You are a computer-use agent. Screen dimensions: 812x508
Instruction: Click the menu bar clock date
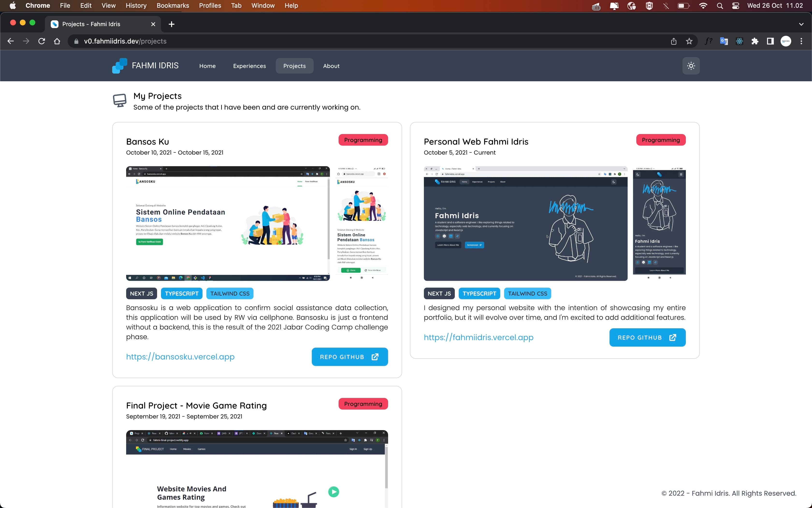(x=775, y=6)
